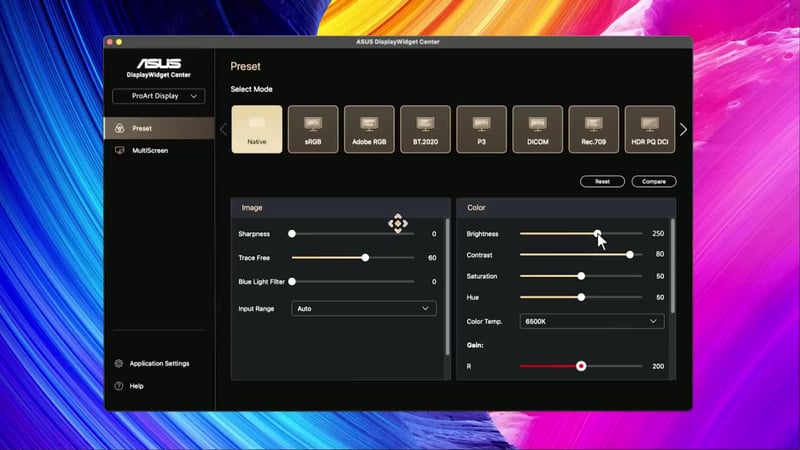800x450 pixels.
Task: Open the Color Temp. 6500K dropdown
Action: [592, 321]
